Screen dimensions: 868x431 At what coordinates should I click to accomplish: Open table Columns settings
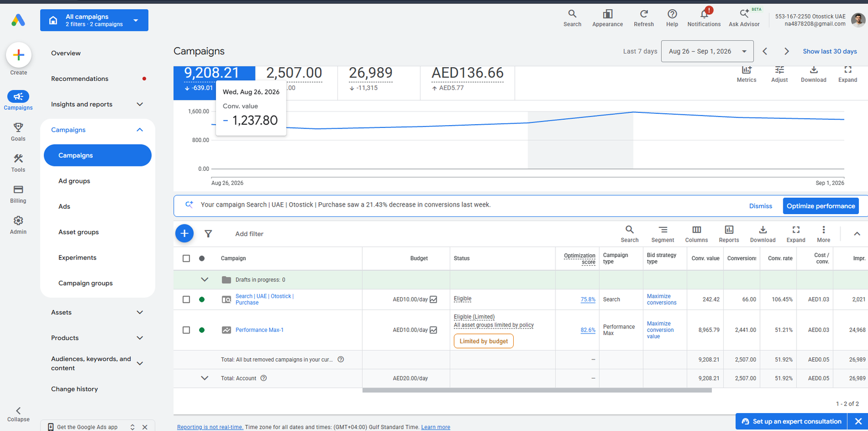[x=697, y=234]
